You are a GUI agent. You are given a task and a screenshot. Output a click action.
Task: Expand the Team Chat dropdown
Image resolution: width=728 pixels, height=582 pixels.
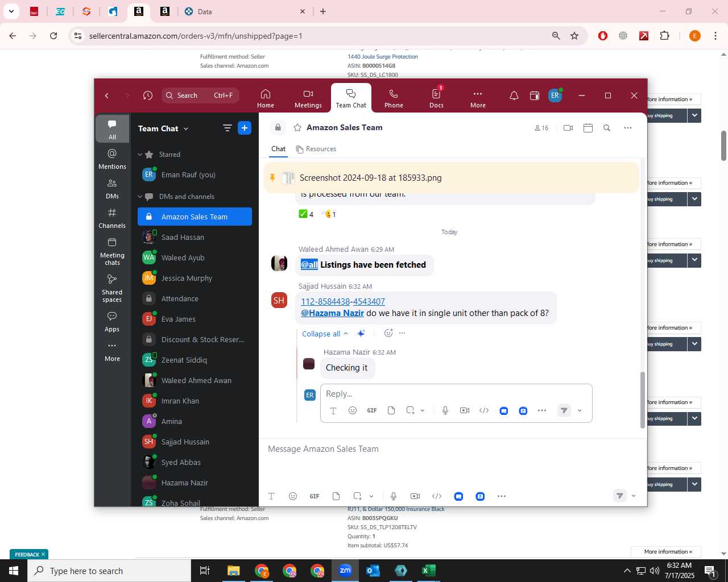(163, 128)
